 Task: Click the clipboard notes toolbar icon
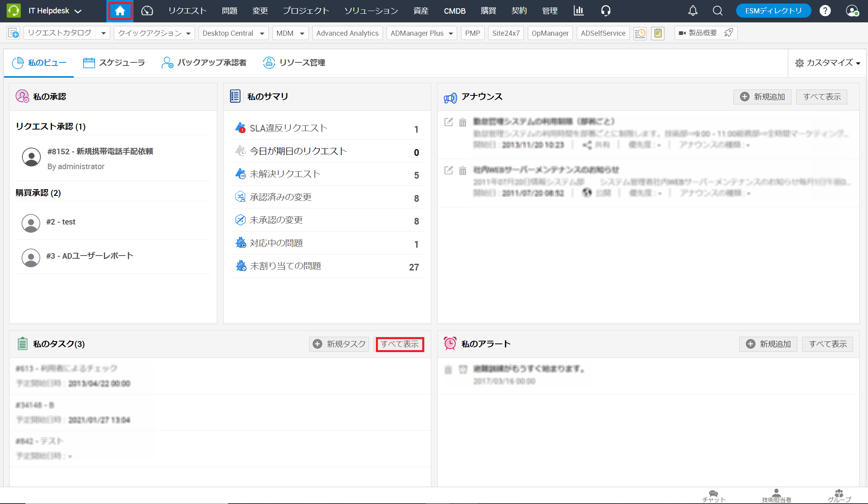(x=658, y=33)
